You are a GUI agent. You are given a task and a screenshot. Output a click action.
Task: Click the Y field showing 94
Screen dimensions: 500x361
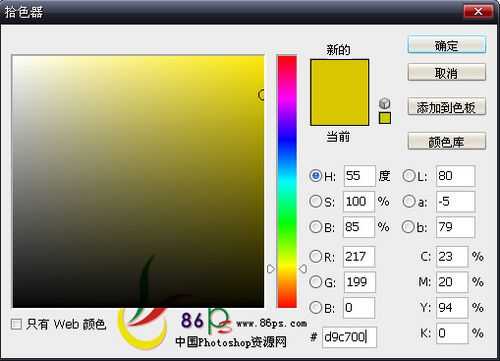pos(452,307)
